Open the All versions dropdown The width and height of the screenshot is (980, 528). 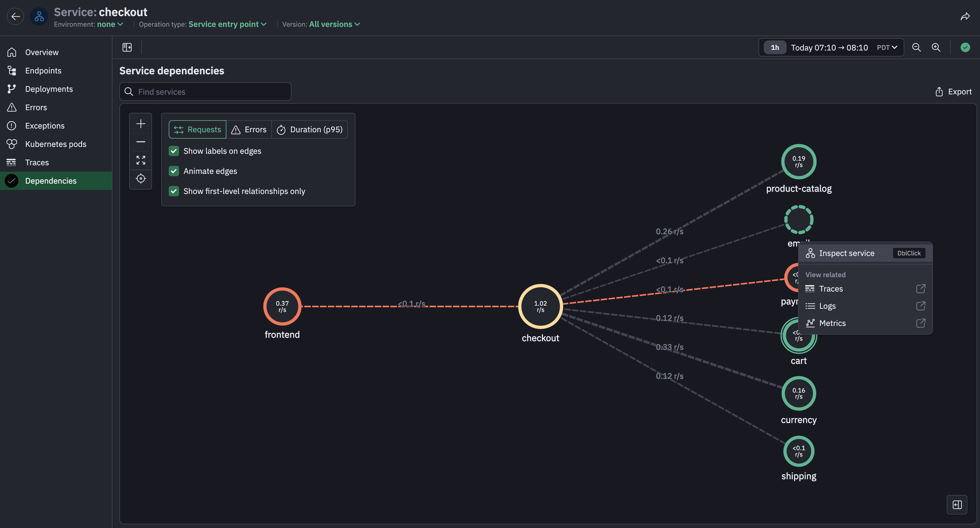pos(334,24)
